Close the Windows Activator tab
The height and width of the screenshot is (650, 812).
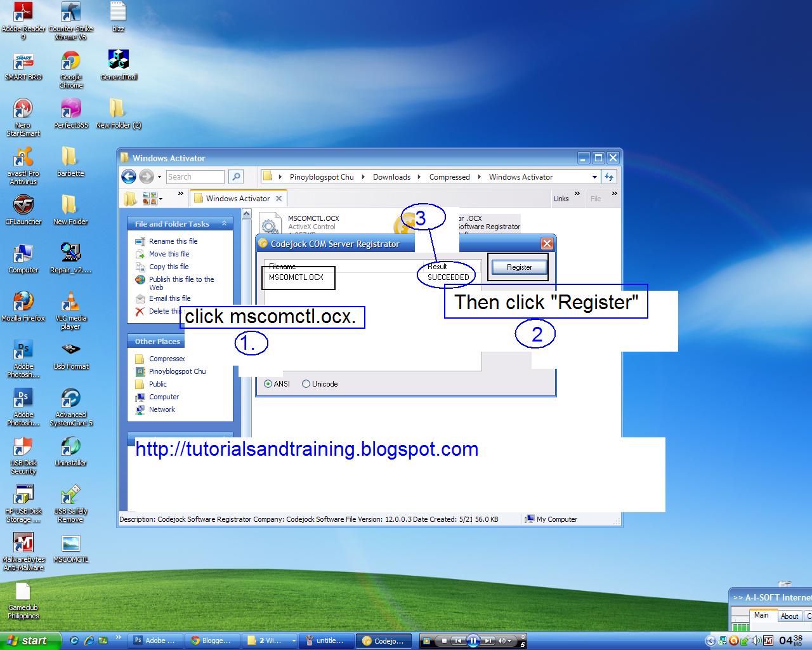279,199
